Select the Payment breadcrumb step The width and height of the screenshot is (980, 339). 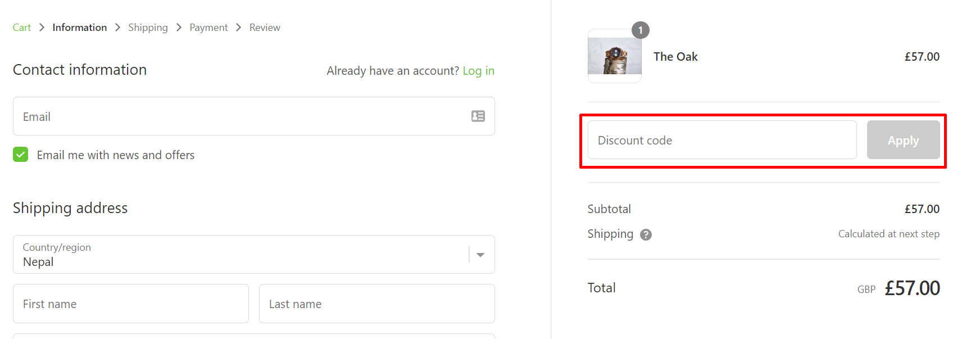[x=208, y=28]
